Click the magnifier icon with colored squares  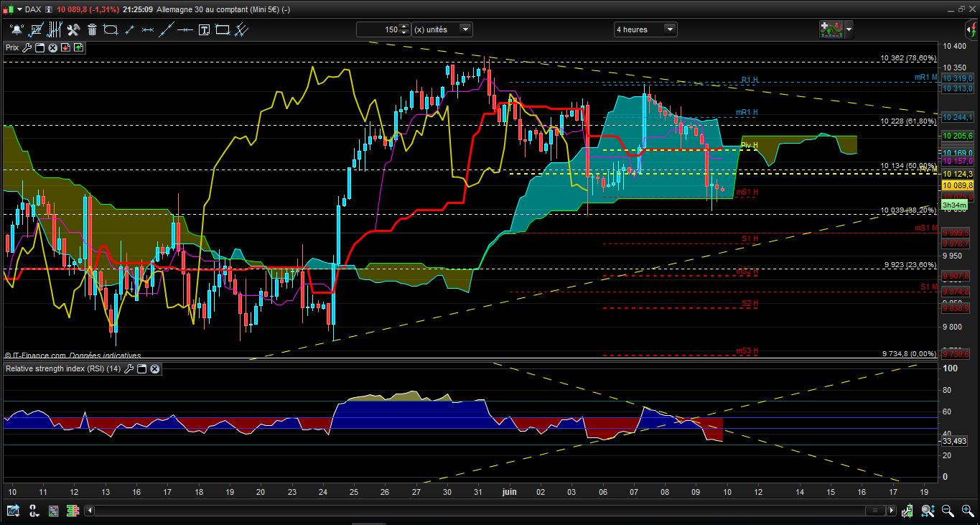tap(929, 511)
